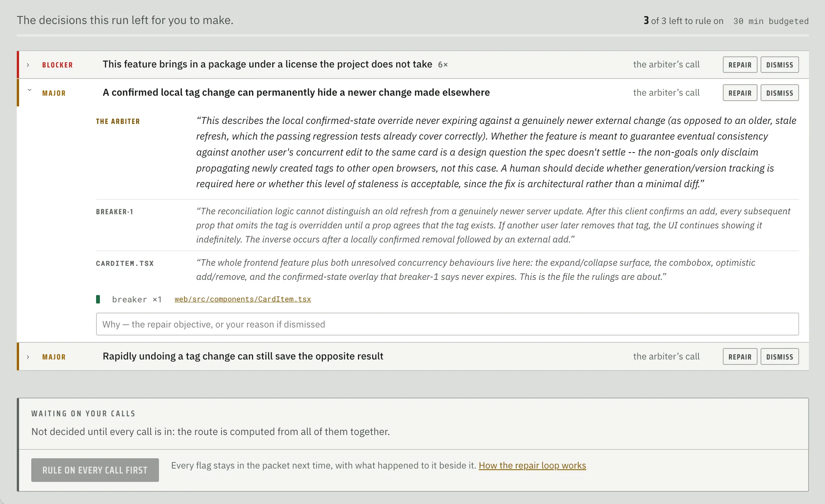Click the MAJOR label on the last row
The width and height of the screenshot is (825, 504).
(x=54, y=357)
